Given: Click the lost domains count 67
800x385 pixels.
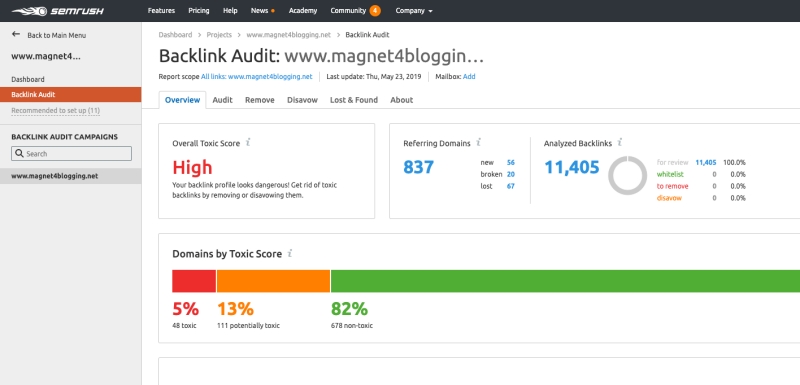Looking at the screenshot, I should (x=511, y=186).
